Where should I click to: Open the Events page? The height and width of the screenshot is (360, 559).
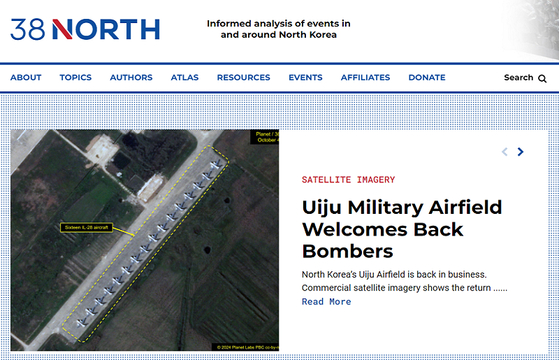(306, 77)
